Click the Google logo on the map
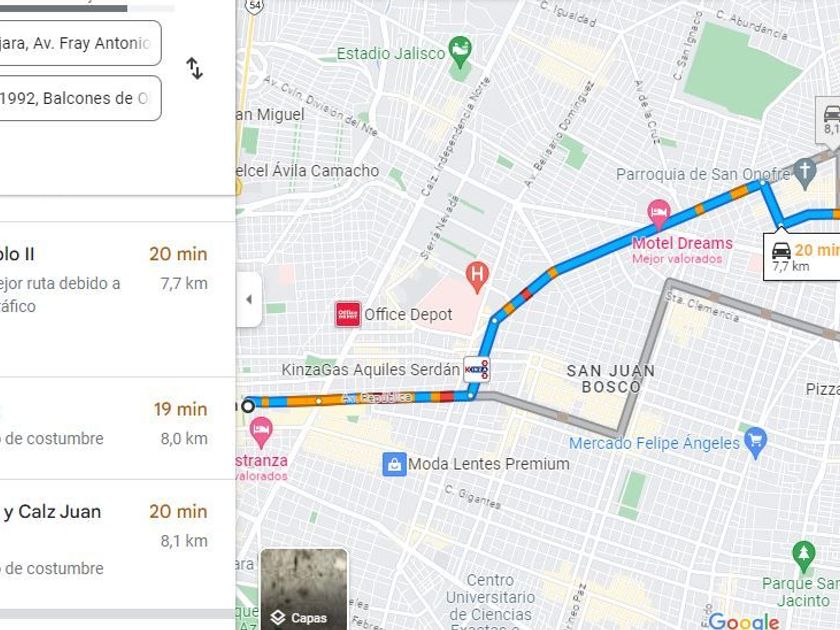The image size is (840, 630). tap(745, 621)
